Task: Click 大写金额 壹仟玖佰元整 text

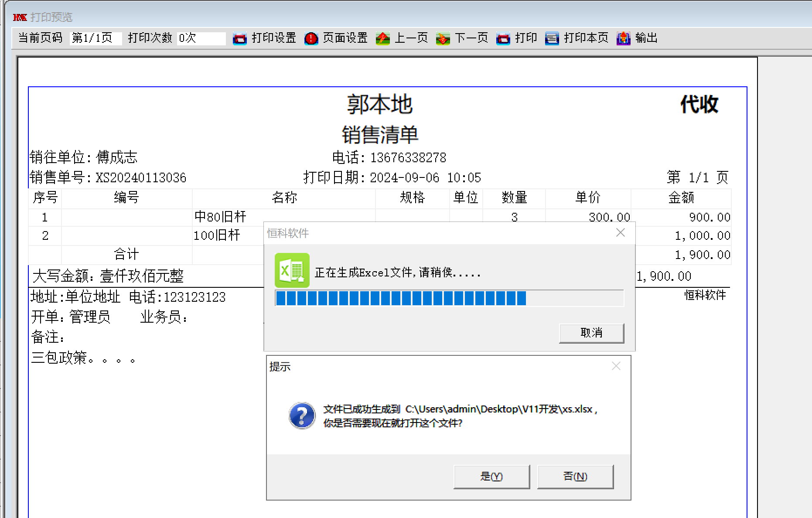Action: (x=108, y=276)
